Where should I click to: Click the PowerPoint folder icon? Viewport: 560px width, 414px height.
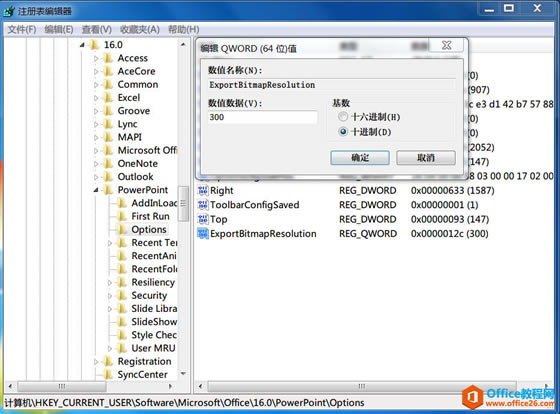(109, 190)
